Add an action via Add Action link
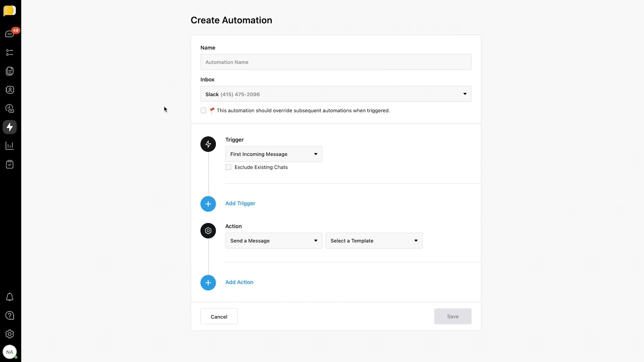The image size is (644, 362). (x=239, y=282)
